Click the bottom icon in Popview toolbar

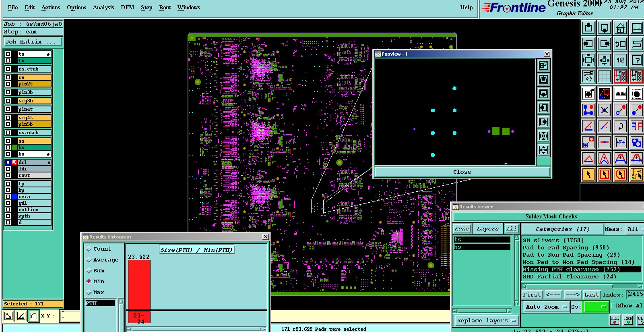(x=543, y=150)
